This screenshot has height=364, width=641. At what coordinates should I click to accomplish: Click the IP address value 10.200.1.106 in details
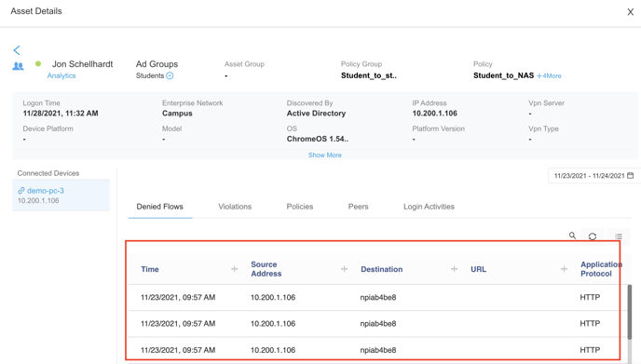[434, 114]
